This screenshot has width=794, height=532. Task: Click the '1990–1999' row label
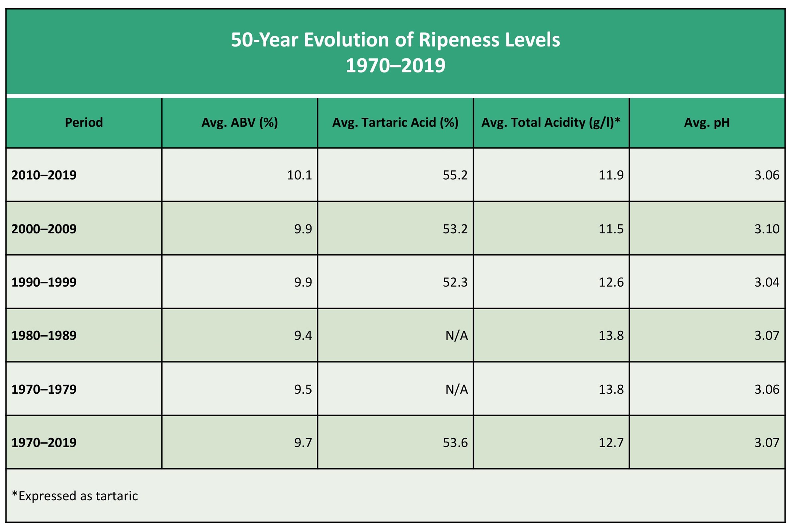point(44,282)
